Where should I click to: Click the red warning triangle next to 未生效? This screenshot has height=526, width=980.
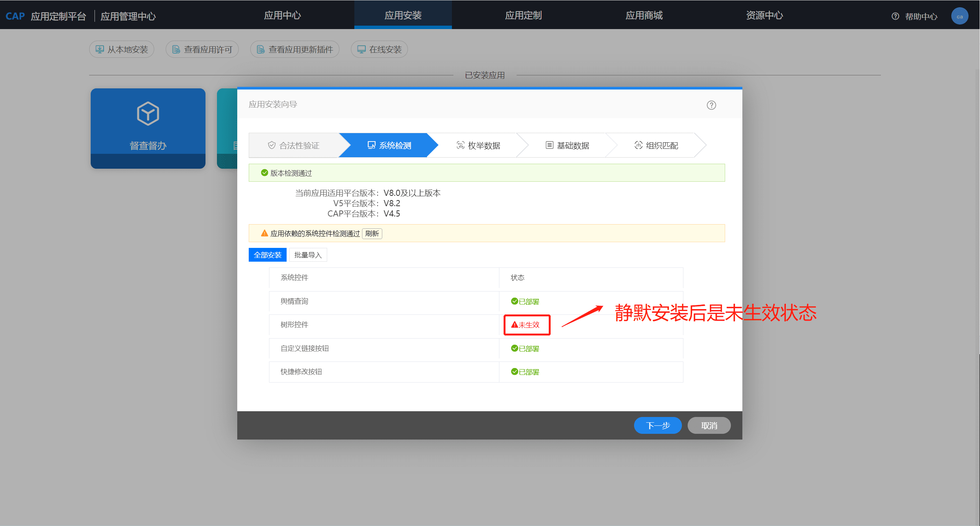coord(515,324)
